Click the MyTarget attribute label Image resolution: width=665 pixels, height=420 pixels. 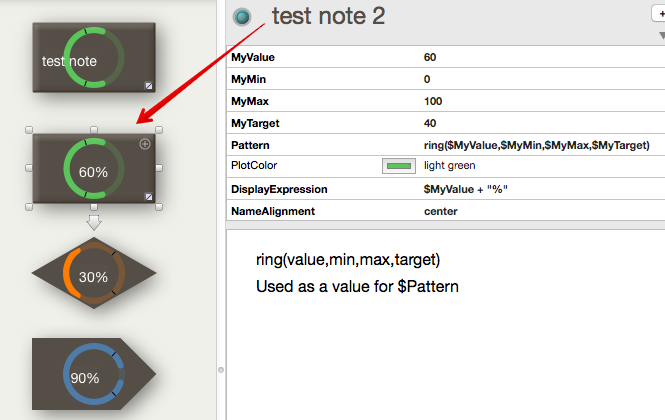(255, 123)
